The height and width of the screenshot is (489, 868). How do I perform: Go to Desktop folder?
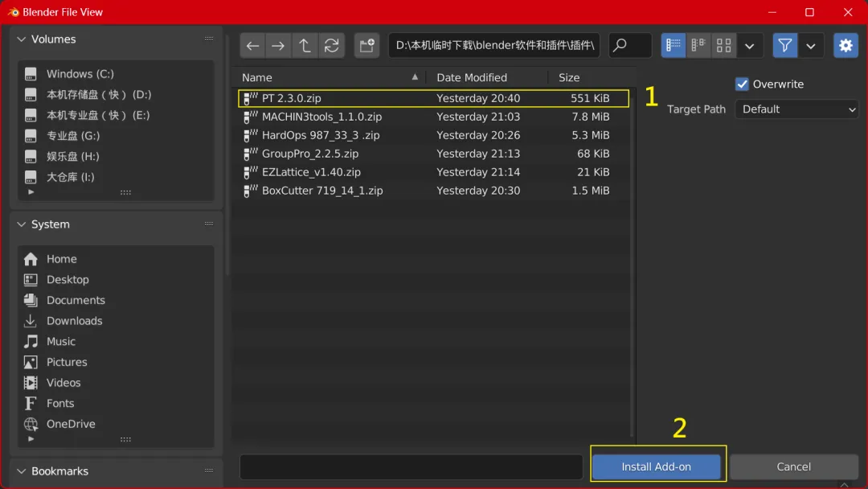click(116, 280)
